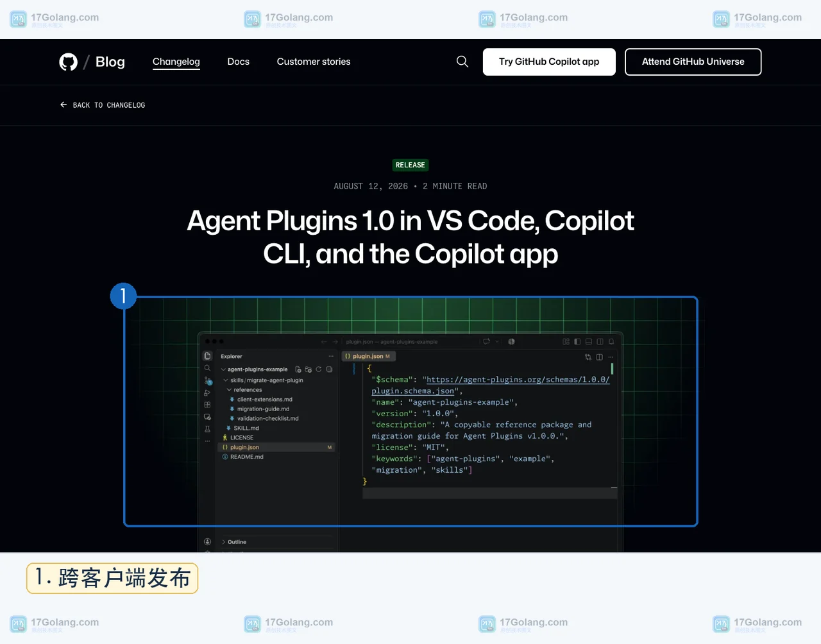Screen dimensions: 821x644
Task: Select plugin.json in Explorer tree
Action: click(x=278, y=447)
